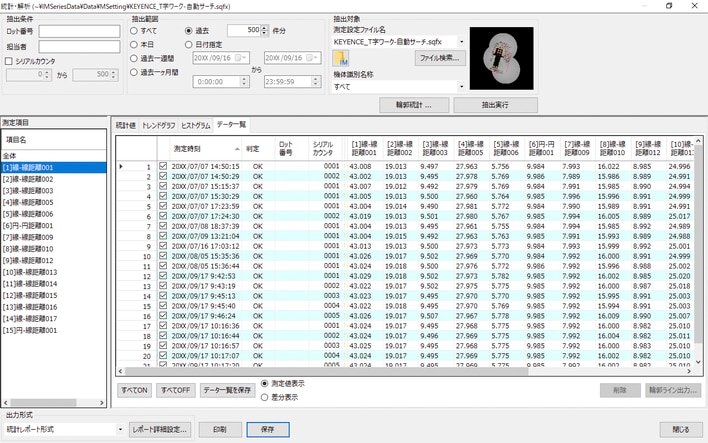
Task: Uncheck row 1 checkbox at 14:50:15
Action: pos(163,166)
